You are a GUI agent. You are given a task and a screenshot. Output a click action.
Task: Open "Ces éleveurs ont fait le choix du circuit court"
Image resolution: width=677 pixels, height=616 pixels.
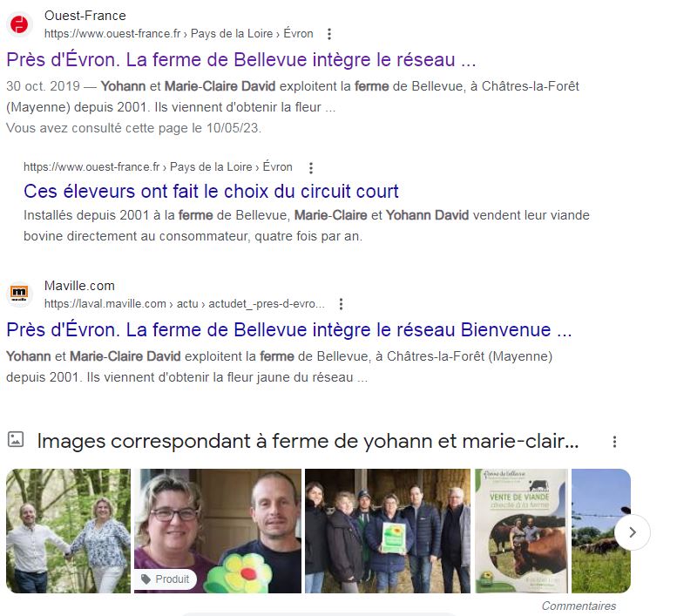pyautogui.click(x=211, y=191)
